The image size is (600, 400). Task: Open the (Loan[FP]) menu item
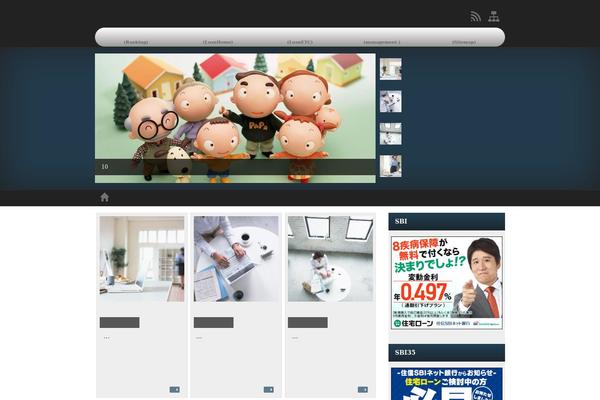click(x=300, y=42)
